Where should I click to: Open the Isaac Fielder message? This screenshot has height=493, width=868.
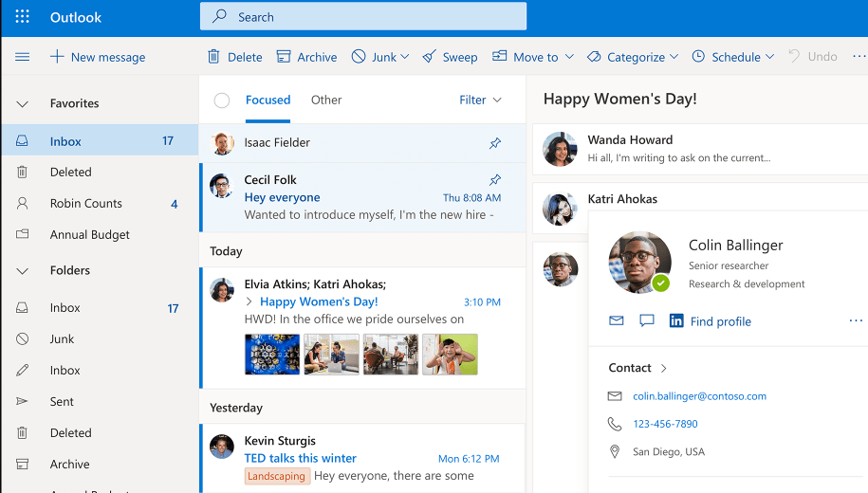(362, 143)
